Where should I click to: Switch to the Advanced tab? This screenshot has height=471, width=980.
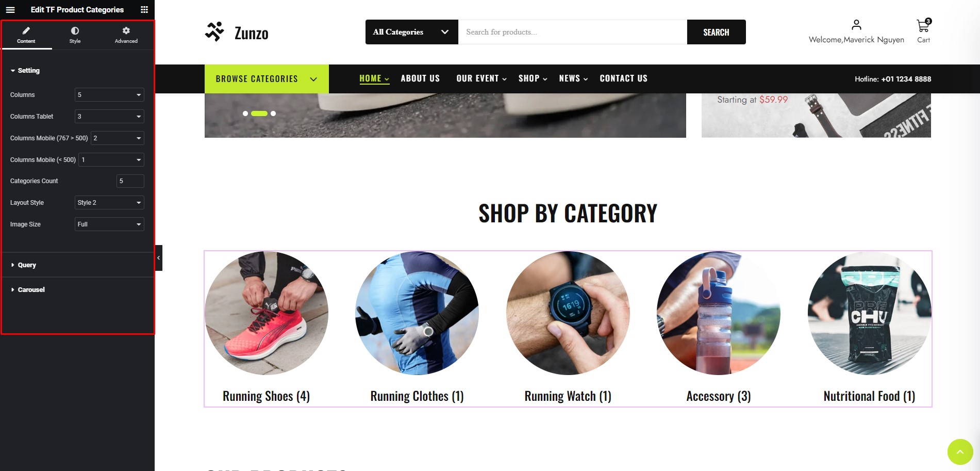tap(126, 35)
